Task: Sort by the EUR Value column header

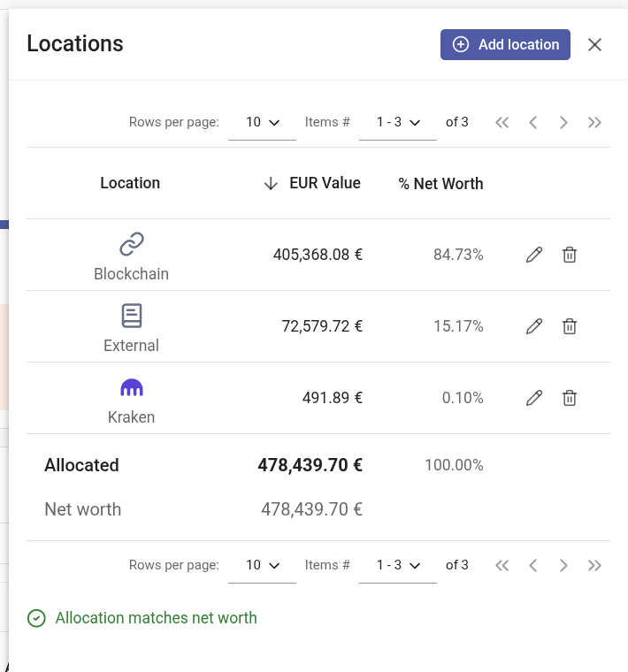Action: [325, 183]
